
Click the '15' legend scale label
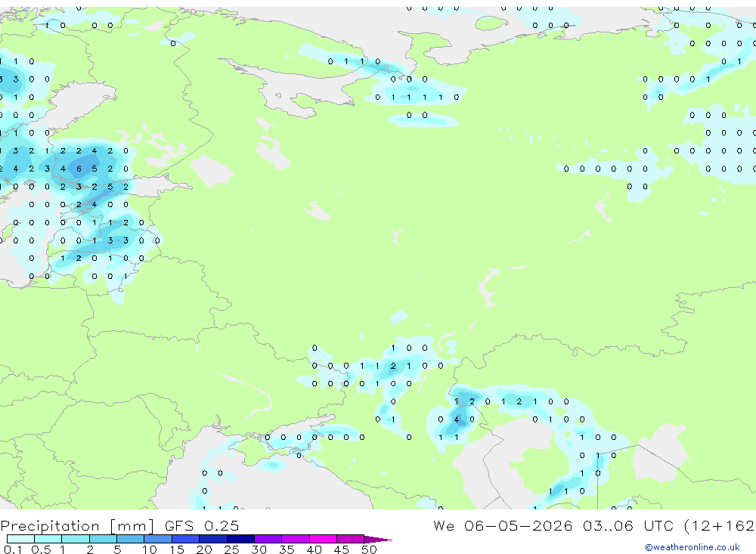pos(176,549)
